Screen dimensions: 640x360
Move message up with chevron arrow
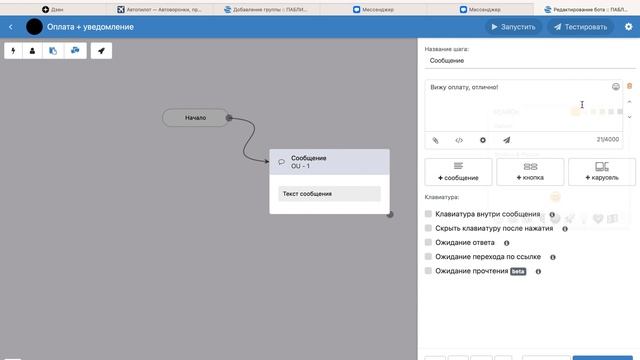629,102
